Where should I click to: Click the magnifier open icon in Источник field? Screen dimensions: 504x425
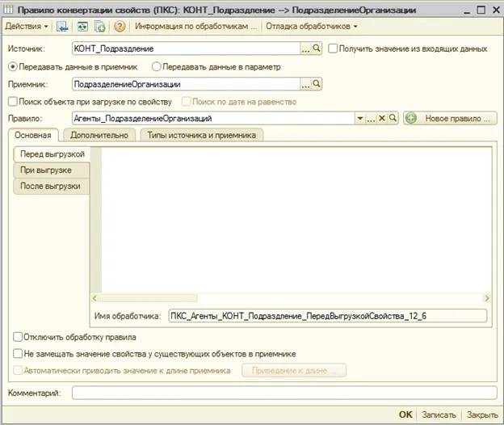pyautogui.click(x=317, y=48)
